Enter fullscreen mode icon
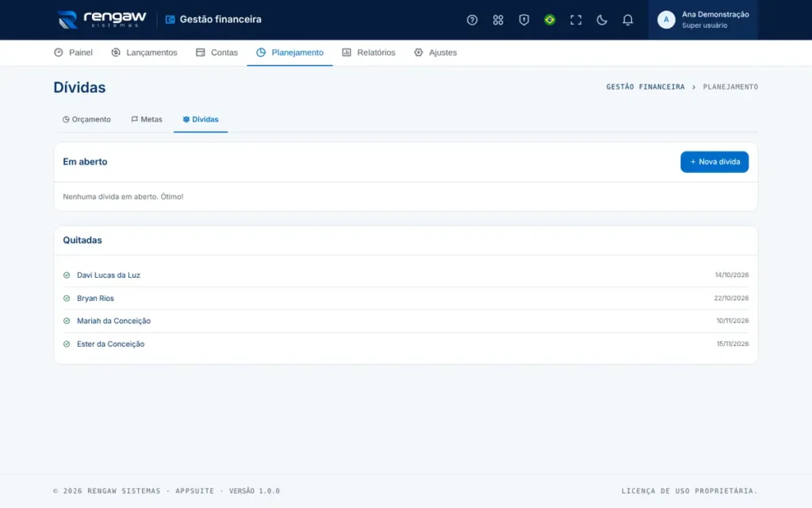Image resolution: width=812 pixels, height=508 pixels. [576, 20]
